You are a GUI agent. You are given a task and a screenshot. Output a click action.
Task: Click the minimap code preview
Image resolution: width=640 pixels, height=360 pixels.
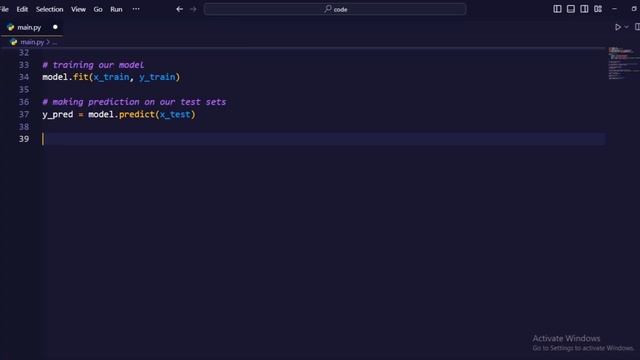[623, 63]
